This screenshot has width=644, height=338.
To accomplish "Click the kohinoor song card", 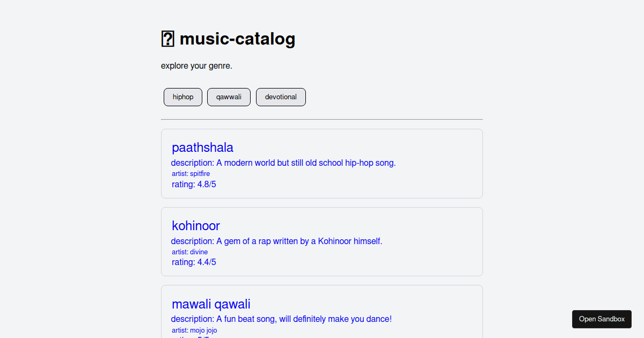I will (321, 241).
